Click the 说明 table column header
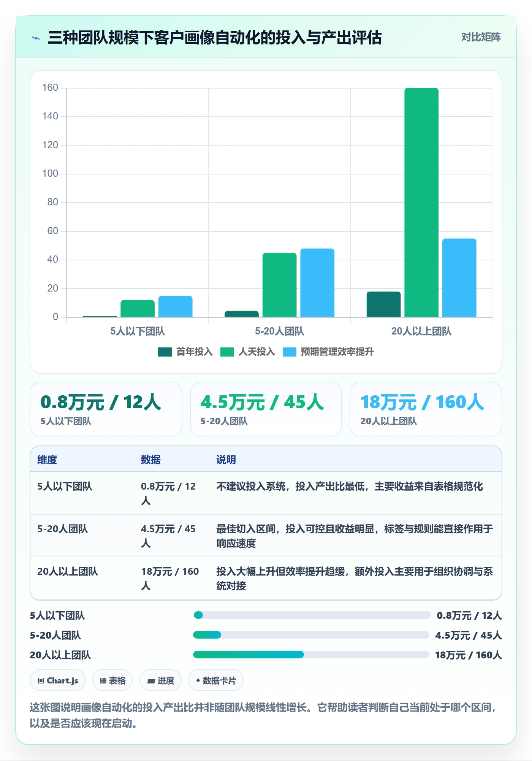Viewport: 532px width, 761px height. (x=226, y=460)
